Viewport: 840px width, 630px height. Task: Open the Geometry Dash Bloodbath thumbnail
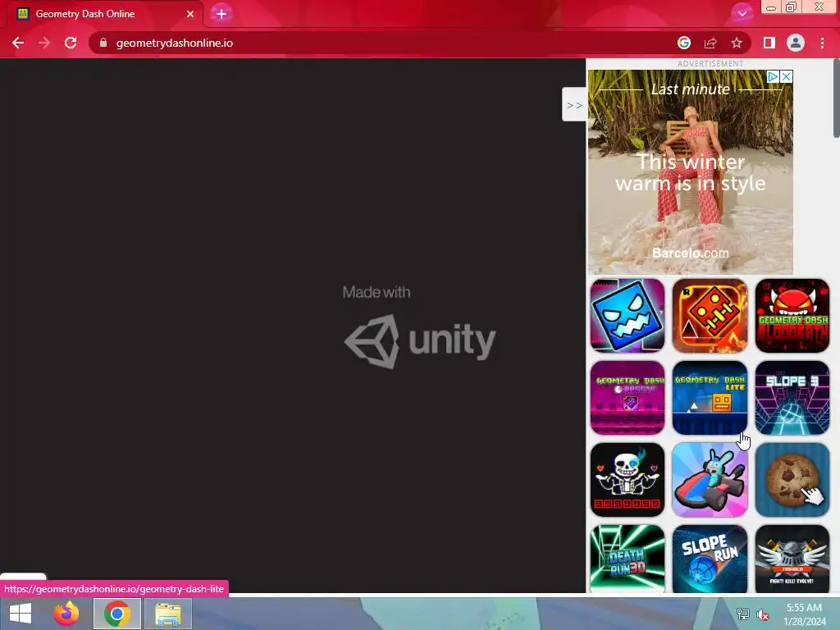(792, 316)
